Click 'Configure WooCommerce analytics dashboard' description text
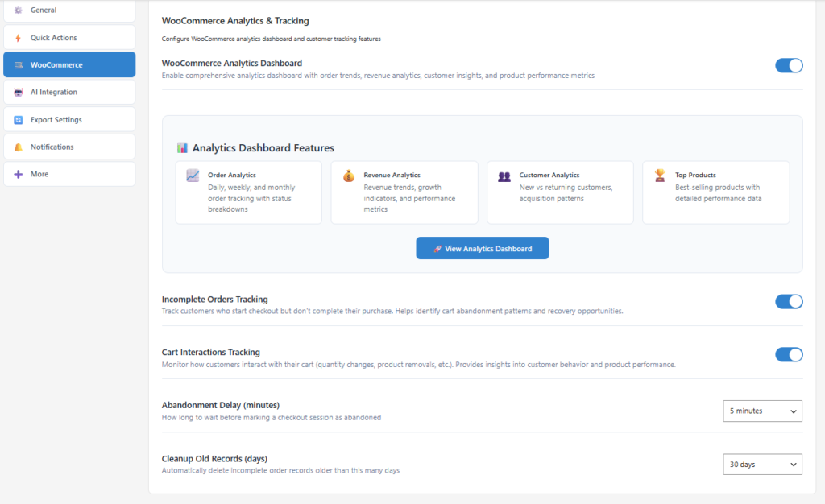 [x=271, y=39]
